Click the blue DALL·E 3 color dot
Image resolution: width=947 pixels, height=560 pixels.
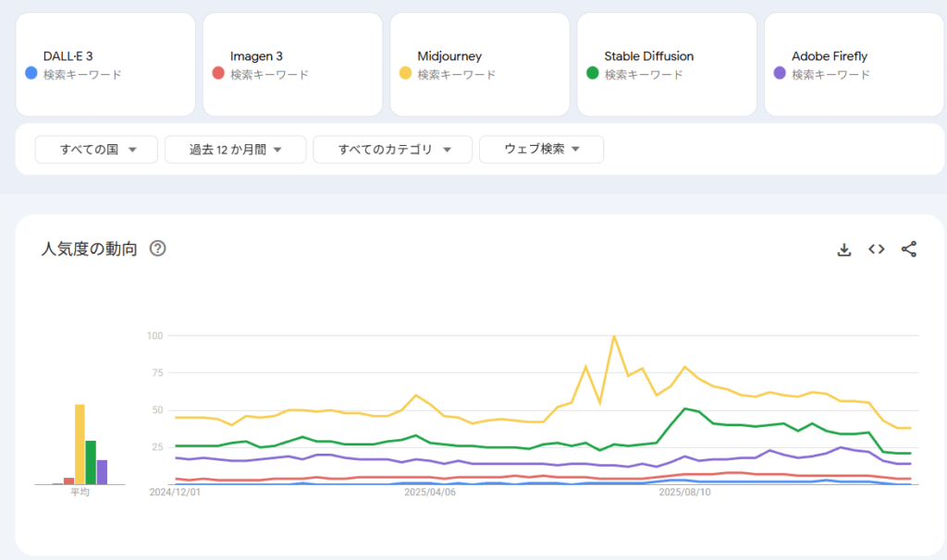pos(31,73)
